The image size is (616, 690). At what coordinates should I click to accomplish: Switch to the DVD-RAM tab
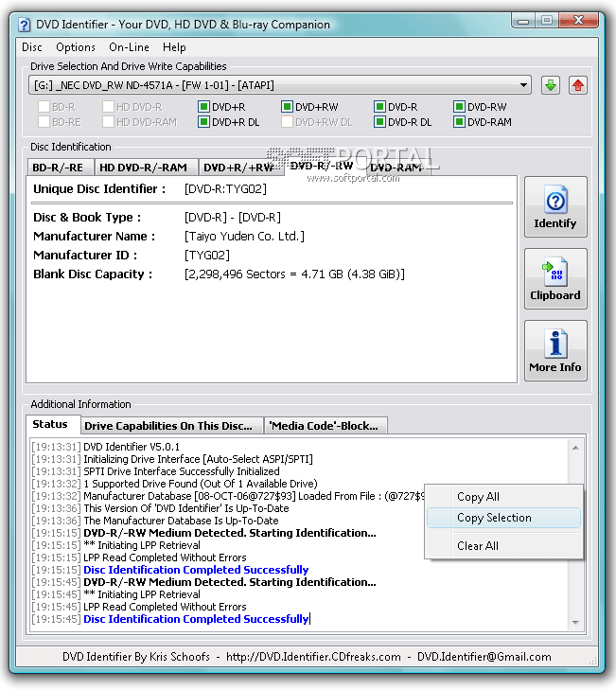pyautogui.click(x=398, y=168)
